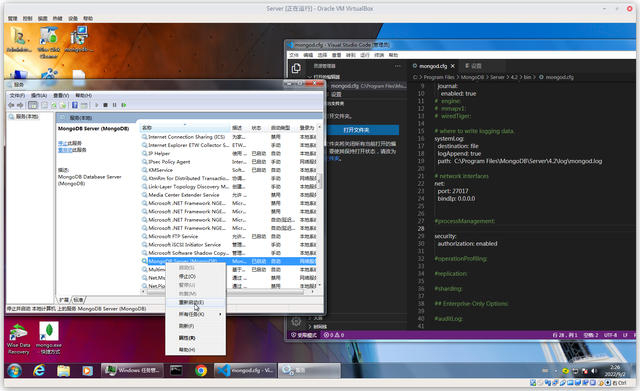Viewport: 640px width, 391px height.
Task: Select the KMService row
Action: click(x=229, y=170)
